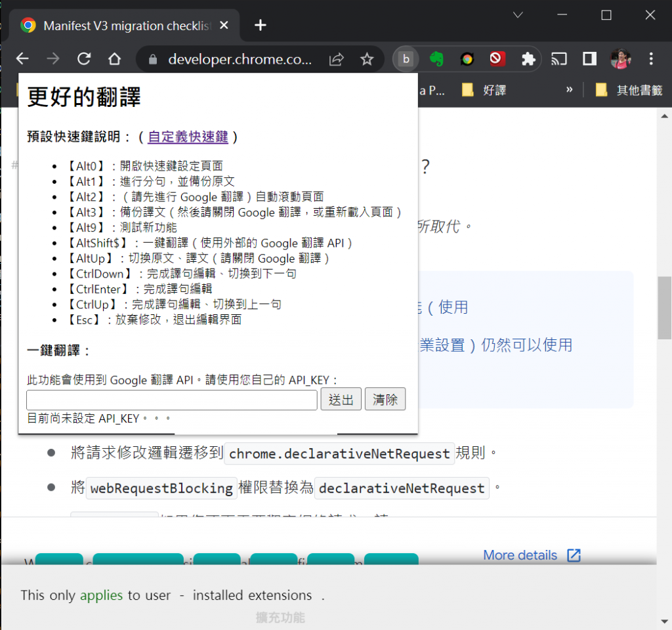Close the Manifest V3 migration tab

click(224, 26)
